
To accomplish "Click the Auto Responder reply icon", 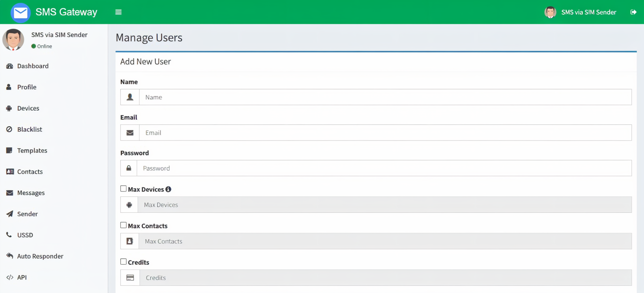I will pyautogui.click(x=10, y=256).
